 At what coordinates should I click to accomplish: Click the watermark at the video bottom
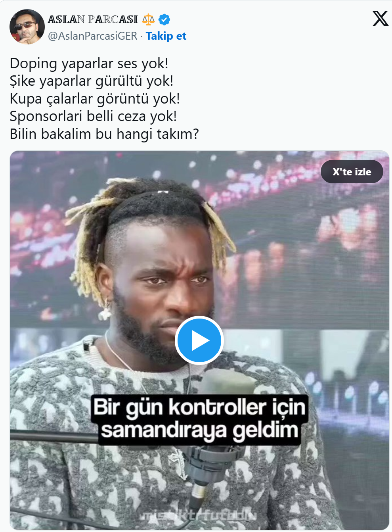[x=198, y=515]
